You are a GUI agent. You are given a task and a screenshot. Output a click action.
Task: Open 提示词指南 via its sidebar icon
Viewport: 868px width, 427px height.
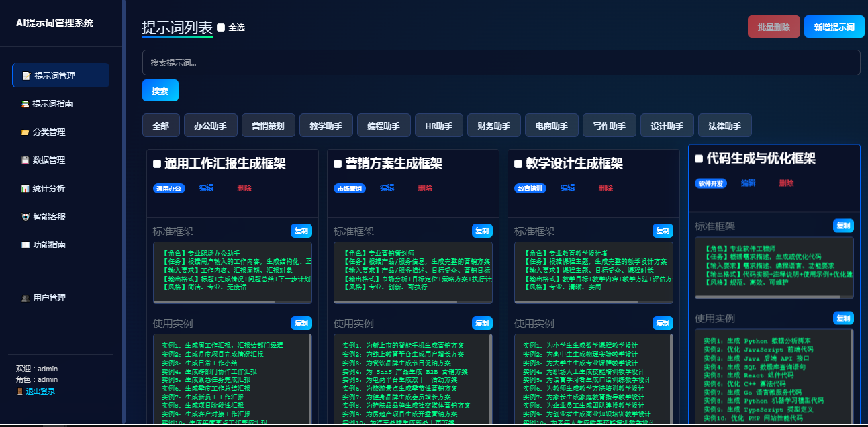click(25, 104)
